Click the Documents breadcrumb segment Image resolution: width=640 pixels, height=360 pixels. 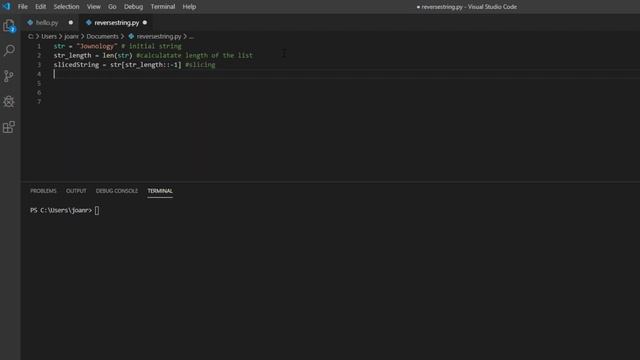[102, 36]
